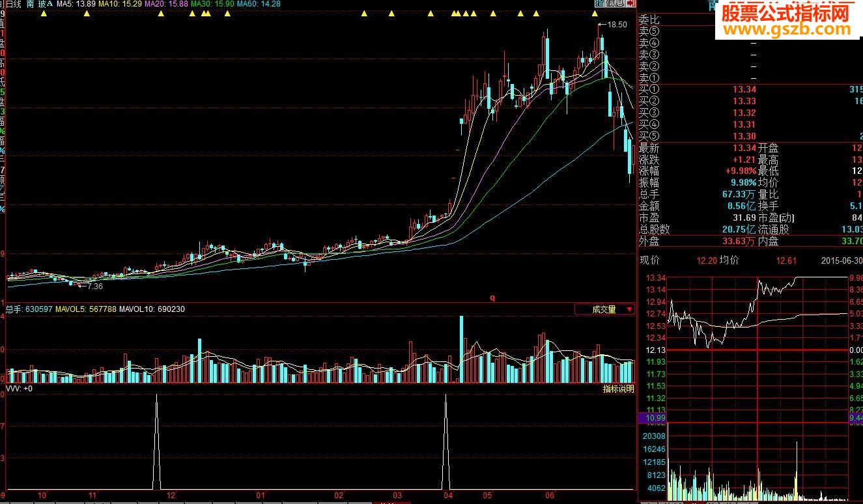The height and width of the screenshot is (504, 863).
Task: Click the 18.50 high-price label
Action: [616, 25]
